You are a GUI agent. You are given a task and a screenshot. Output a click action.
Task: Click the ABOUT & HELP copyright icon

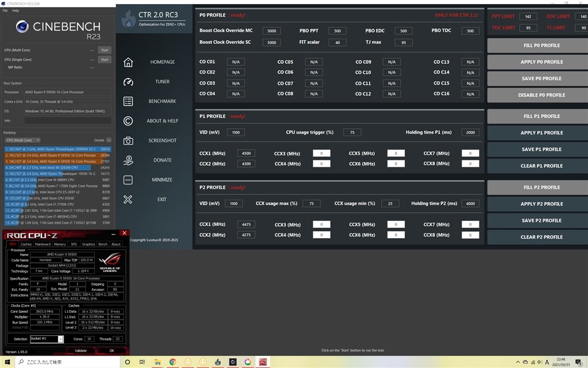(x=128, y=121)
